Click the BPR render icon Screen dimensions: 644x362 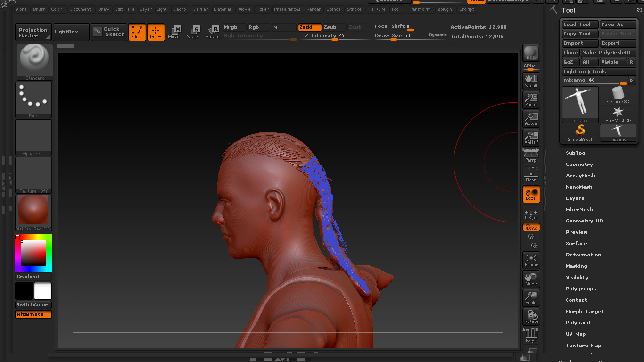coord(531,53)
